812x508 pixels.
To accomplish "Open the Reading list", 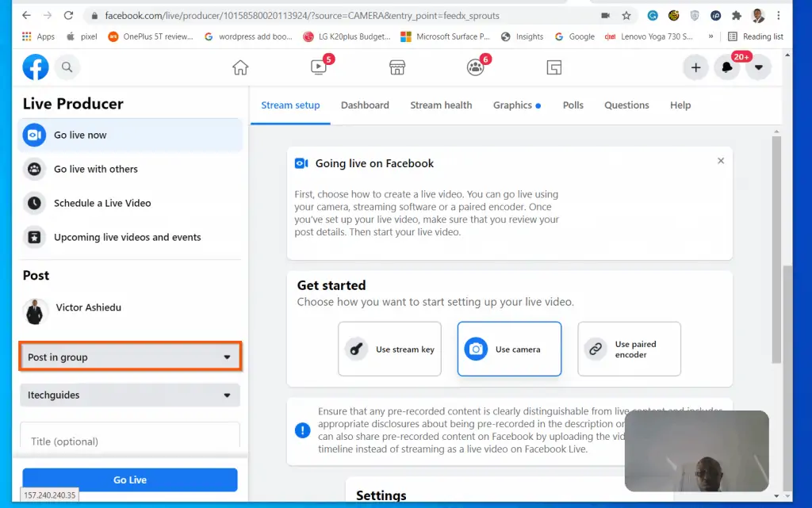I will (x=756, y=36).
